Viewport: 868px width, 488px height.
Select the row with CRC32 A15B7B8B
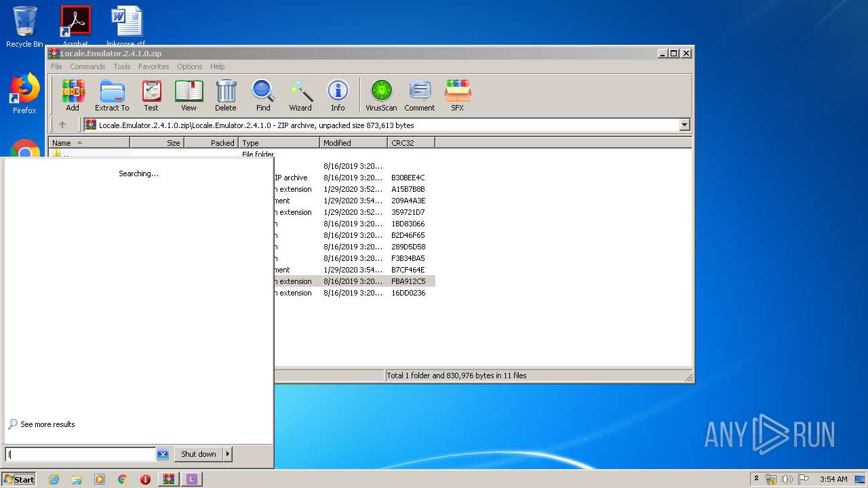(355, 189)
